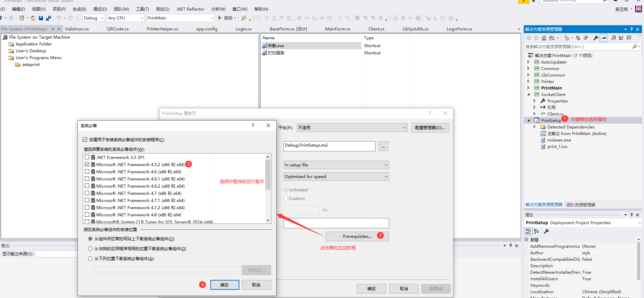Open the Optimized for speed dropdown

click(336, 177)
